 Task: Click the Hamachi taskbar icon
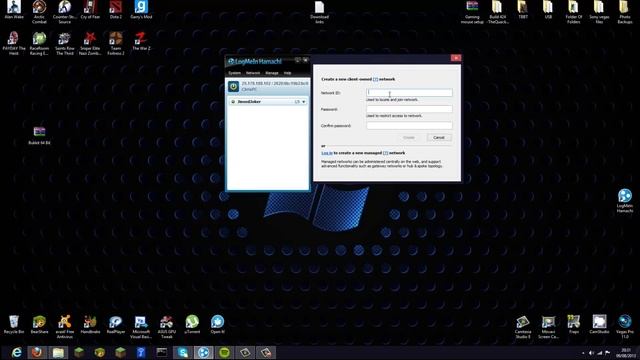[x=203, y=352]
